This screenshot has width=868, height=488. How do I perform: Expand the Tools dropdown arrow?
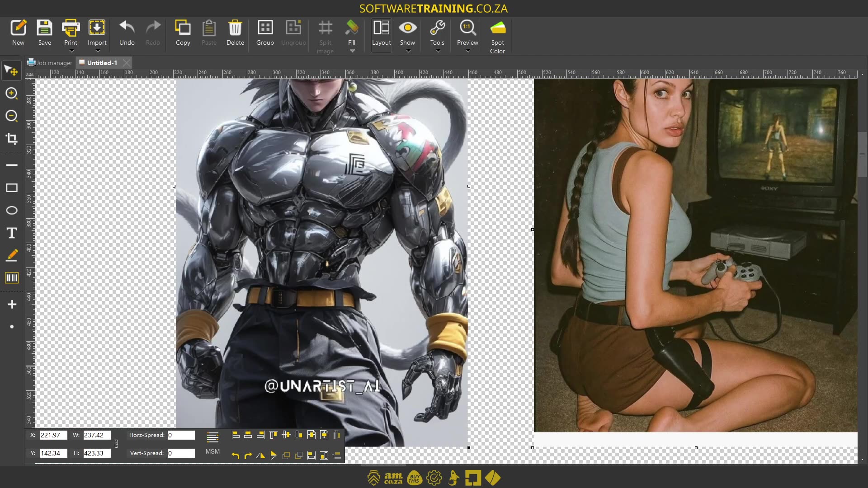(x=438, y=51)
